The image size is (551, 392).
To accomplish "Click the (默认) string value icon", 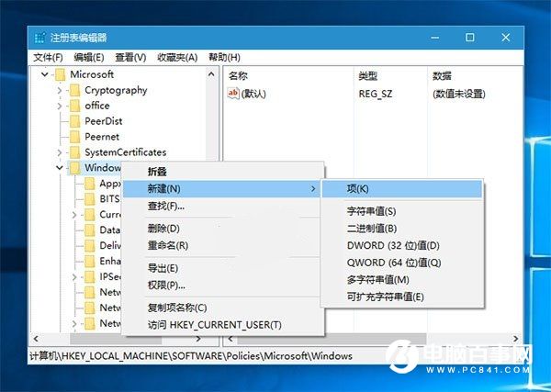I will coord(233,93).
